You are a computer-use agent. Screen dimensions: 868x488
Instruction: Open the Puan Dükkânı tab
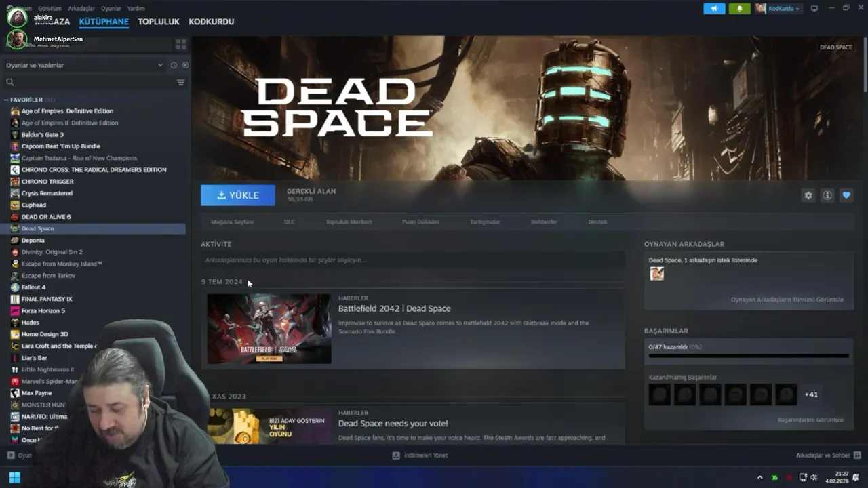[x=420, y=222]
